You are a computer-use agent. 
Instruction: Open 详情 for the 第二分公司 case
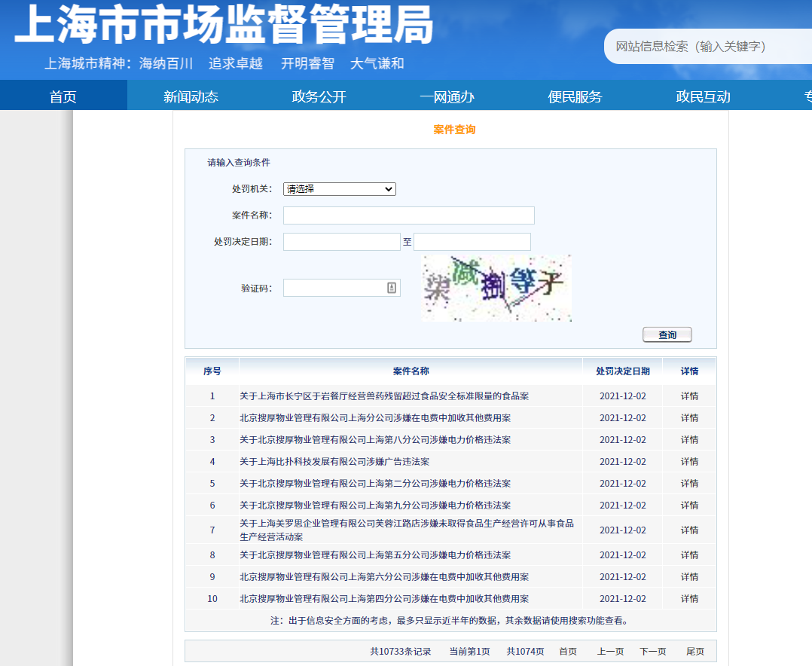point(689,483)
